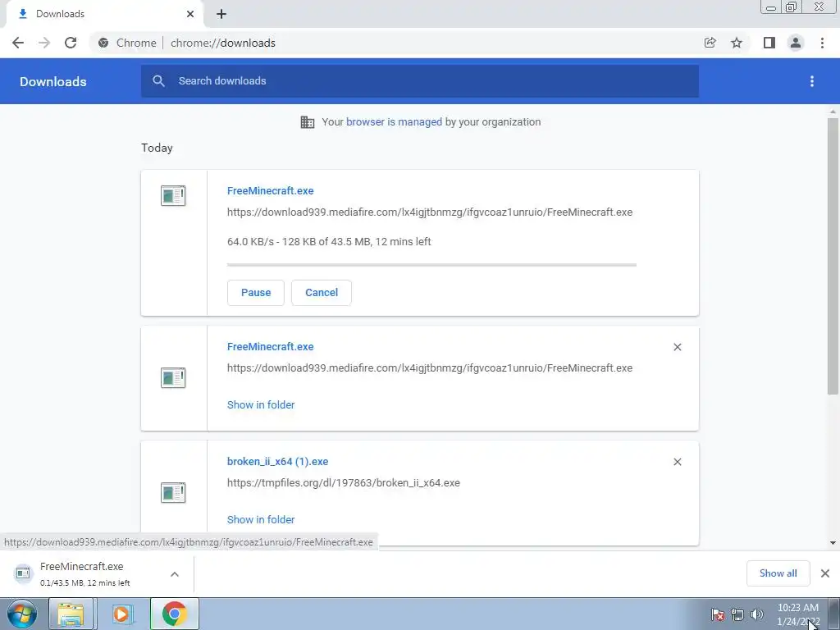
Task: Open broken_ii_x64 (1).exe file name link
Action: 277,461
